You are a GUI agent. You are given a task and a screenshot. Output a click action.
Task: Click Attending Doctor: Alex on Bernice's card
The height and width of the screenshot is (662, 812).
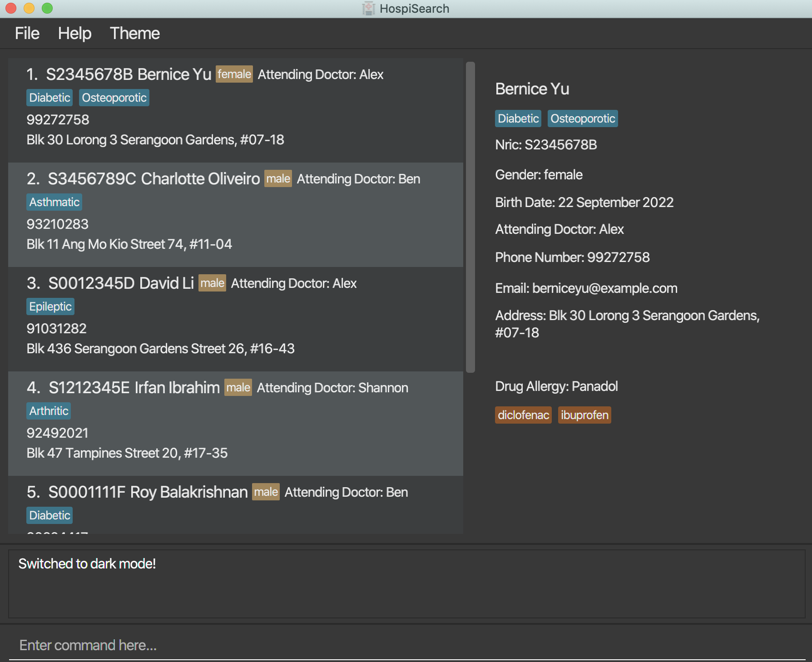pos(321,74)
